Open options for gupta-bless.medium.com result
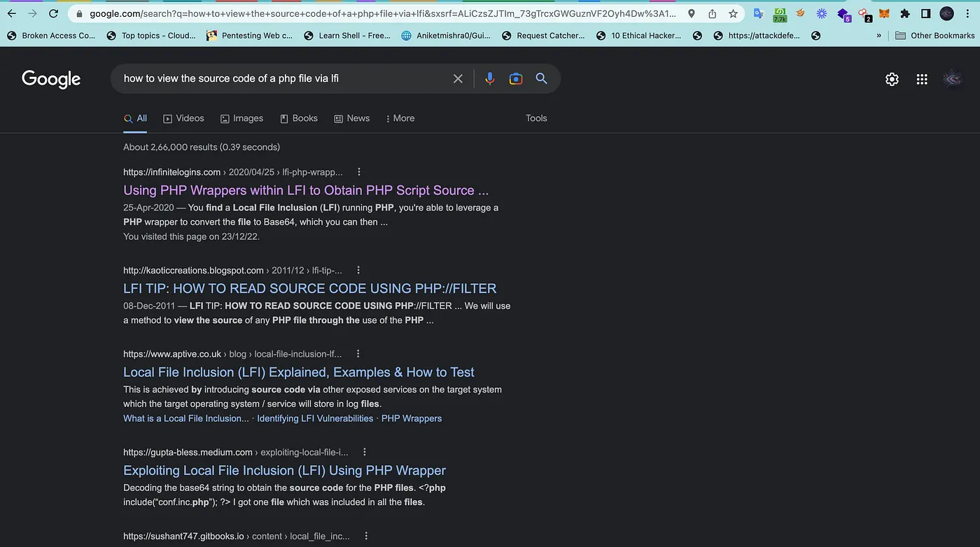 (x=365, y=452)
